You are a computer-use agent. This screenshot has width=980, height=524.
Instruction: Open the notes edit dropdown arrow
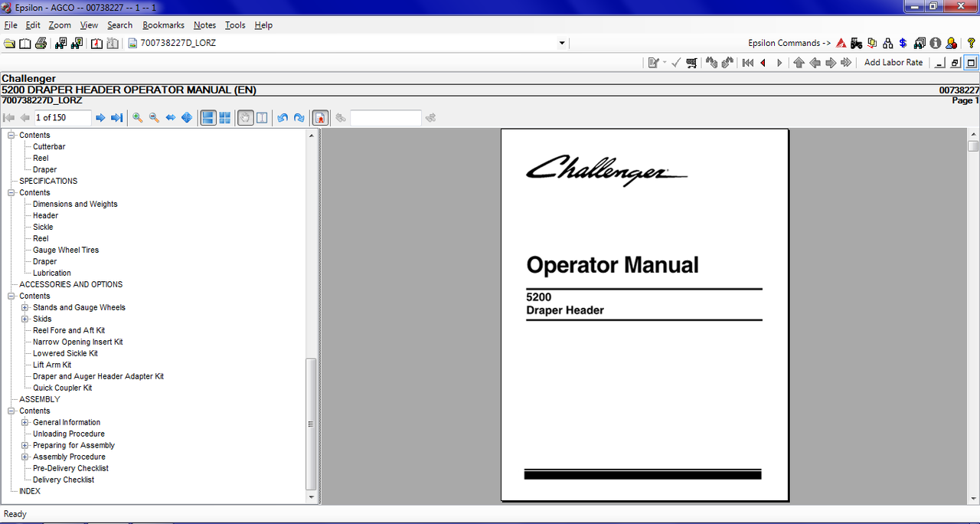point(665,63)
